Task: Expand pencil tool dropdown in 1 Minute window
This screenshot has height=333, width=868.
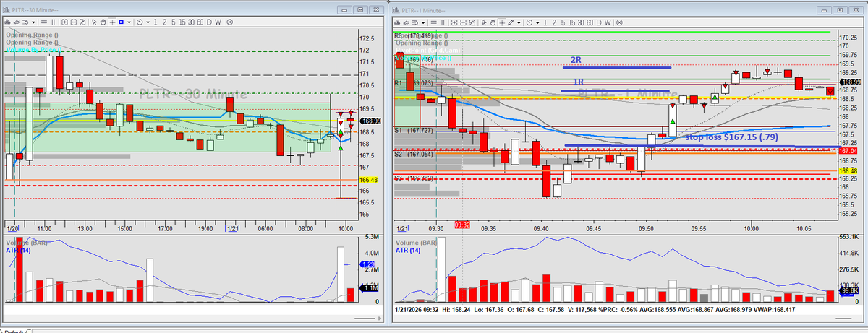Action: 519,22
